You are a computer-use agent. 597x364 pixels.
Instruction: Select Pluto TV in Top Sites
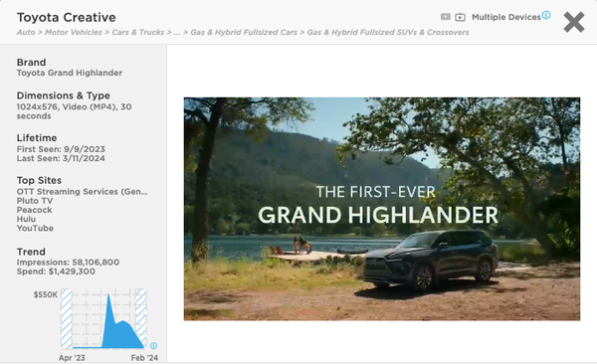coord(35,201)
